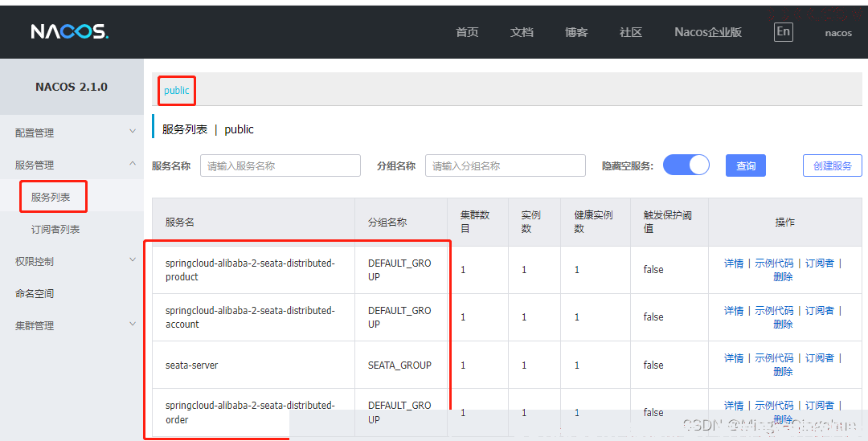Click 删除 for the distributed-account service

[x=783, y=325]
